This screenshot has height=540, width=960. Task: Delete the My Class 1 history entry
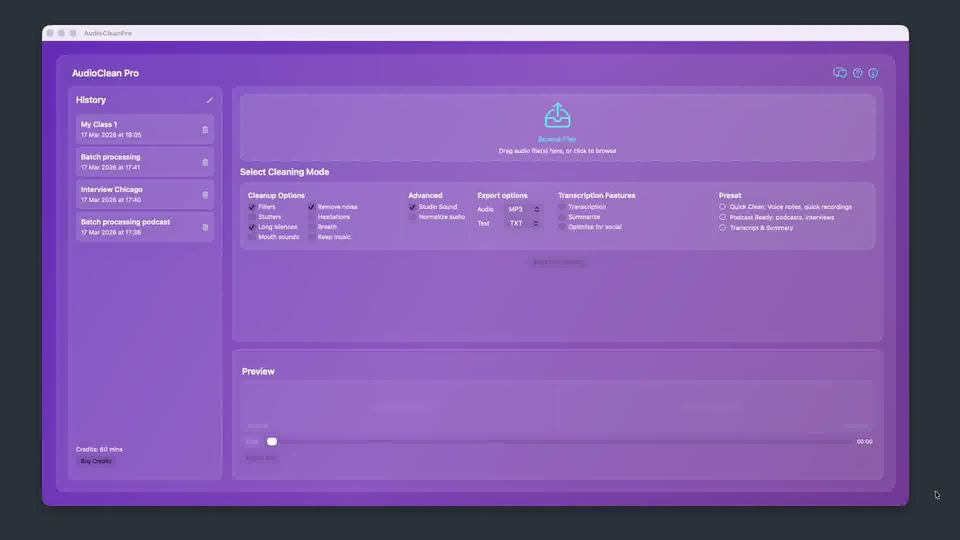205,130
